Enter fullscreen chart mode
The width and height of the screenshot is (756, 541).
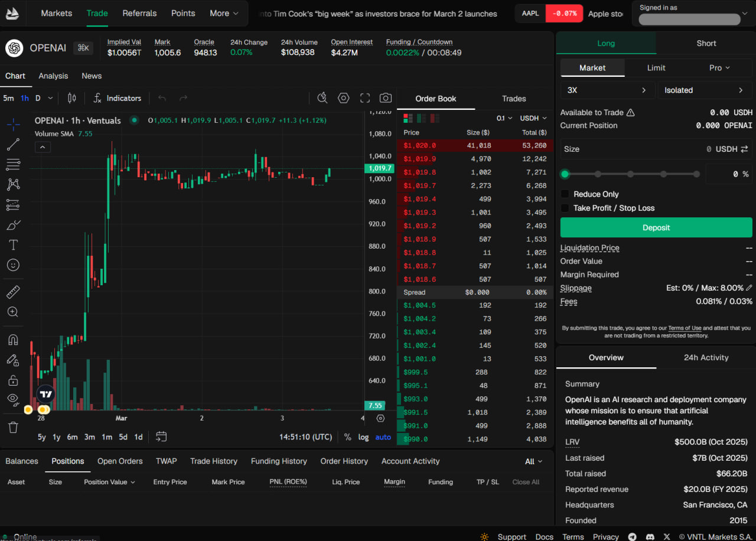coord(365,98)
